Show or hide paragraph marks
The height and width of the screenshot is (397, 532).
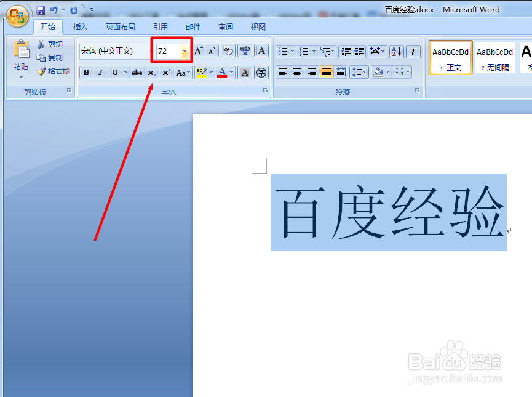tap(413, 52)
